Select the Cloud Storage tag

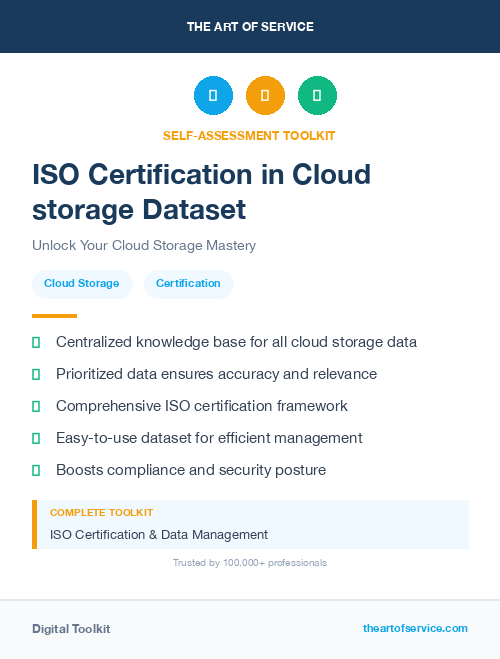82,284
